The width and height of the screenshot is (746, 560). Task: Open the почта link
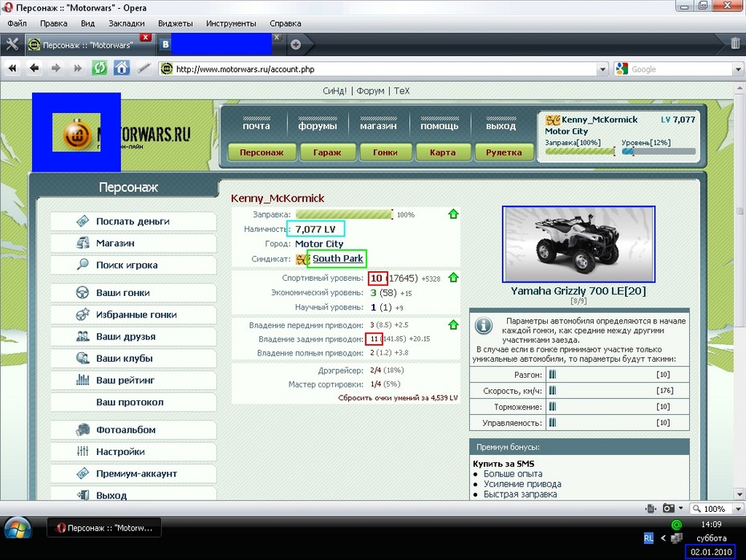[257, 126]
